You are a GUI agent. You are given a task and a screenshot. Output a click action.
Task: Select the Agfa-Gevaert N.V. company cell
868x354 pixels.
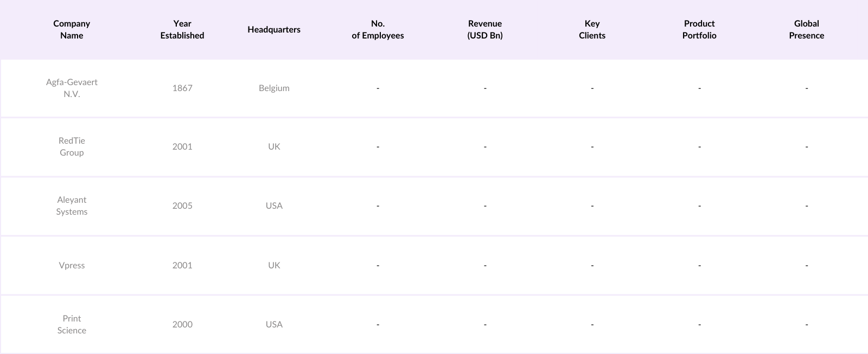(72, 88)
